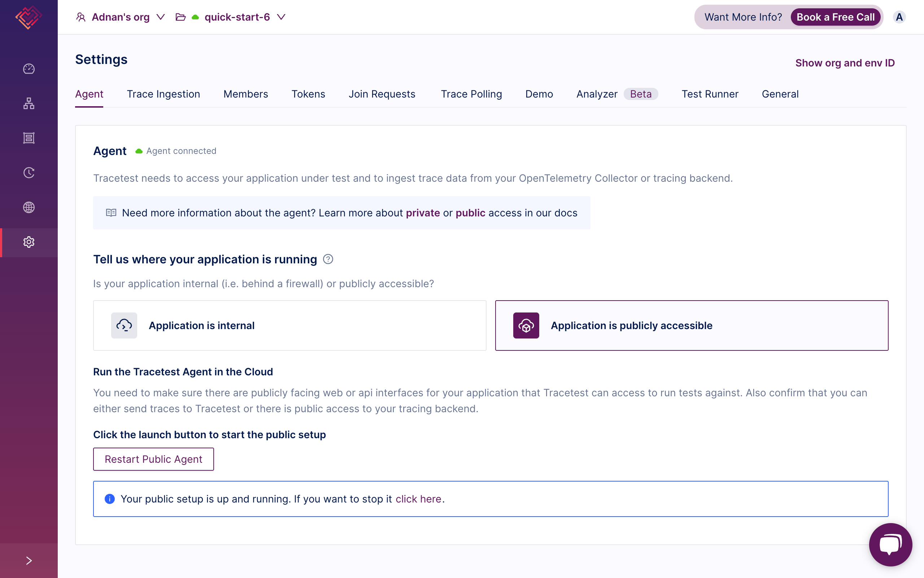Click the Want More Info? text
Viewport: 924px width, 578px height.
click(743, 17)
